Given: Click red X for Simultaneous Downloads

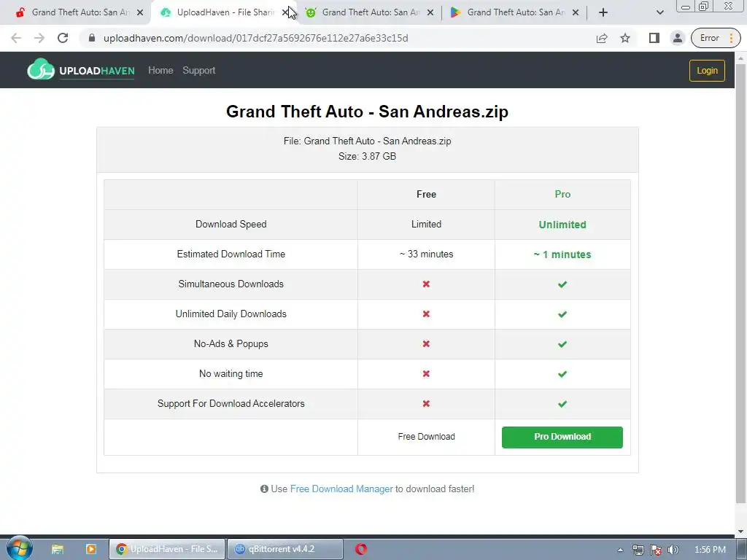Looking at the screenshot, I should click(x=426, y=284).
